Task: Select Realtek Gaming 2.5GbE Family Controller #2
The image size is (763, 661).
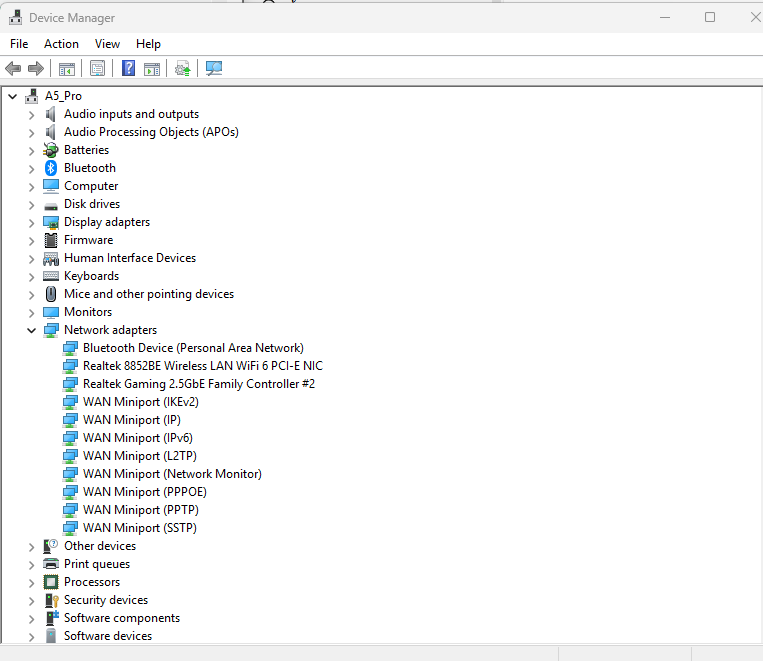Action: pyautogui.click(x=198, y=384)
